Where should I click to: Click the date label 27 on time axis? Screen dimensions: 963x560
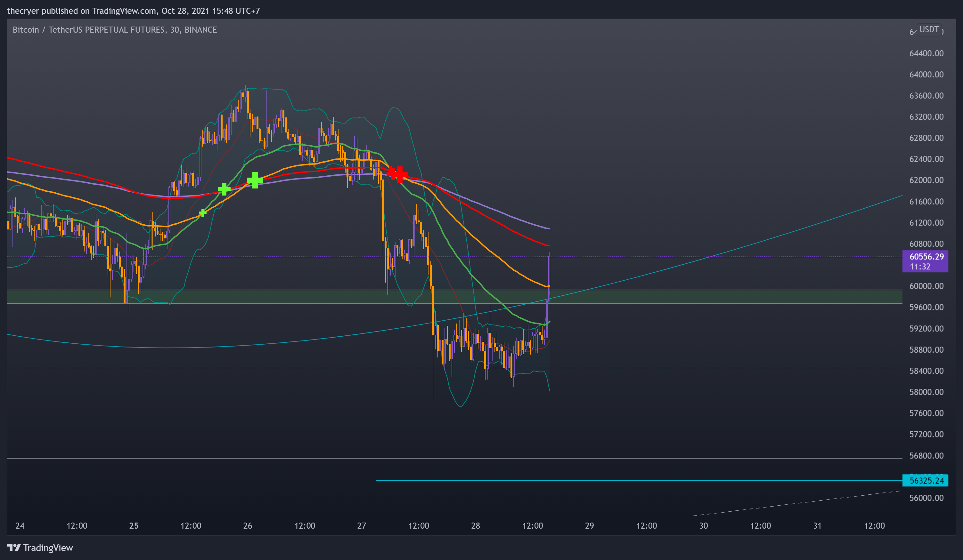(x=362, y=526)
